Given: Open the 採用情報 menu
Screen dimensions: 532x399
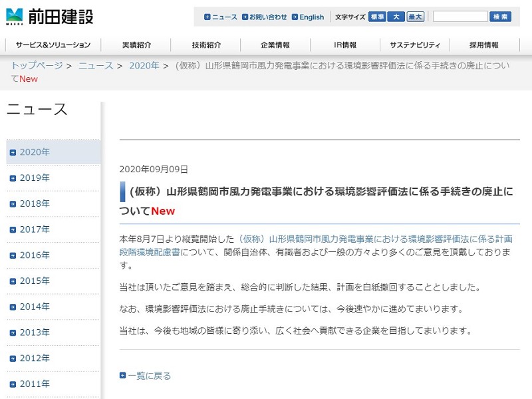Looking at the screenshot, I should [x=483, y=45].
